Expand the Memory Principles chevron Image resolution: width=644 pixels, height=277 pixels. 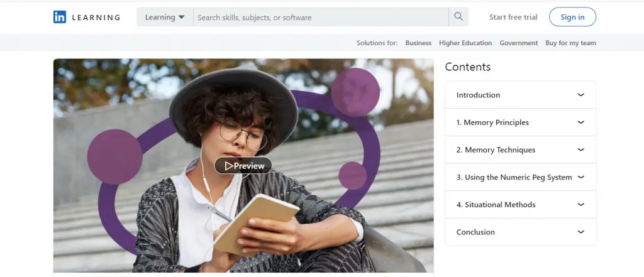click(580, 122)
